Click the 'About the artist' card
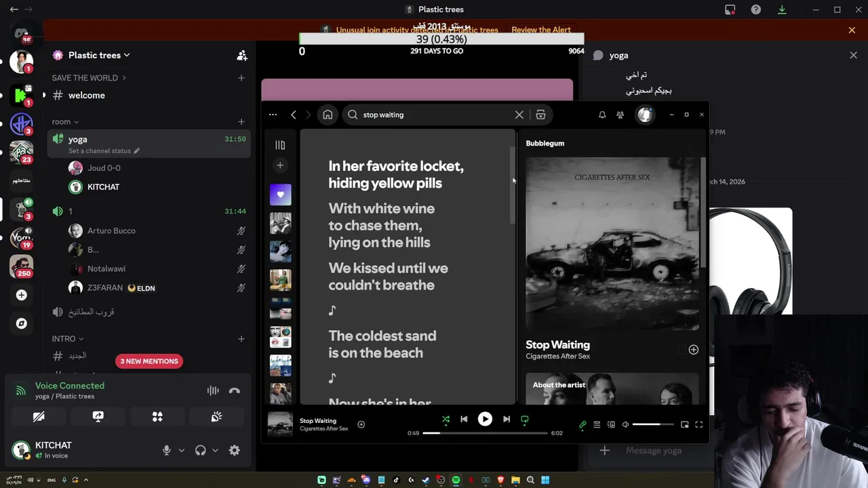The width and height of the screenshot is (868, 488). [612, 388]
